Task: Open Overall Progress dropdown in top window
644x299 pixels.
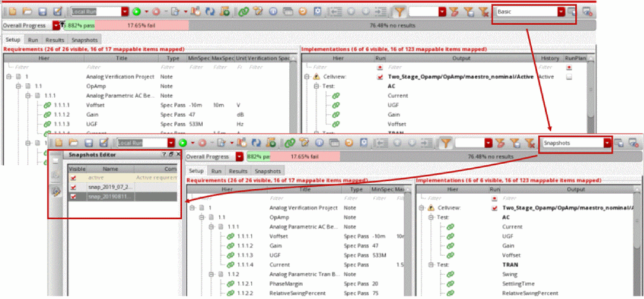Action: [x=57, y=25]
